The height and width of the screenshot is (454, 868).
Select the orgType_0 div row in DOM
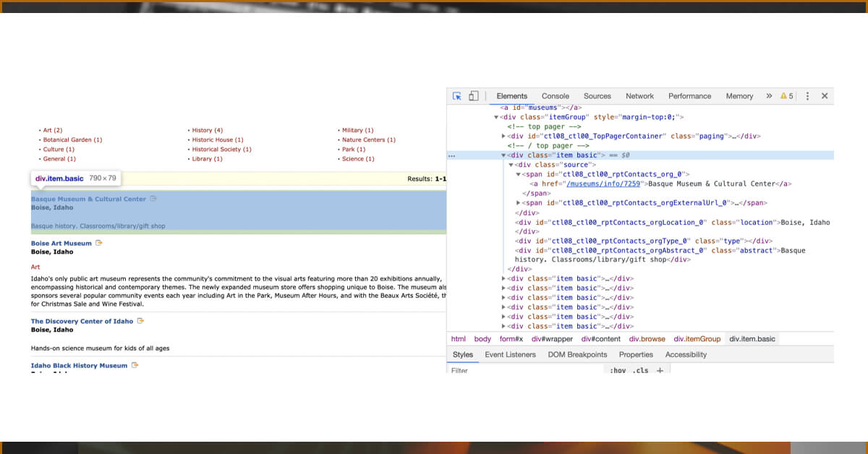coord(644,241)
